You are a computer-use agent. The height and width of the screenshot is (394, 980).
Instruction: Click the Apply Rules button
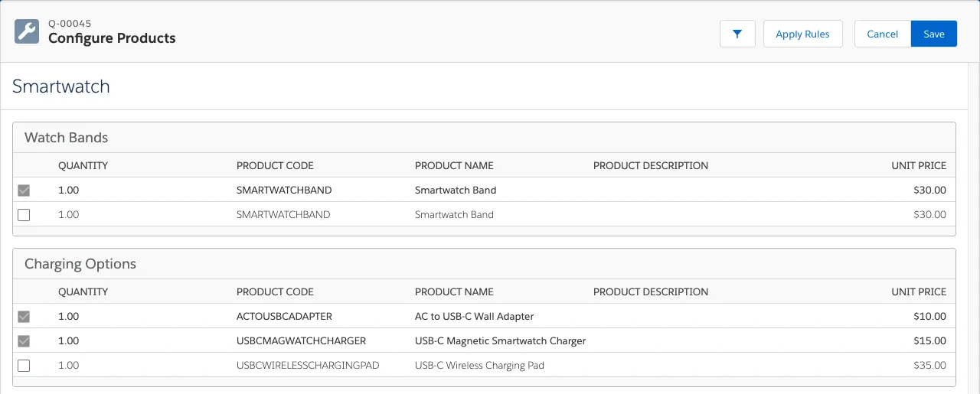pyautogui.click(x=802, y=34)
